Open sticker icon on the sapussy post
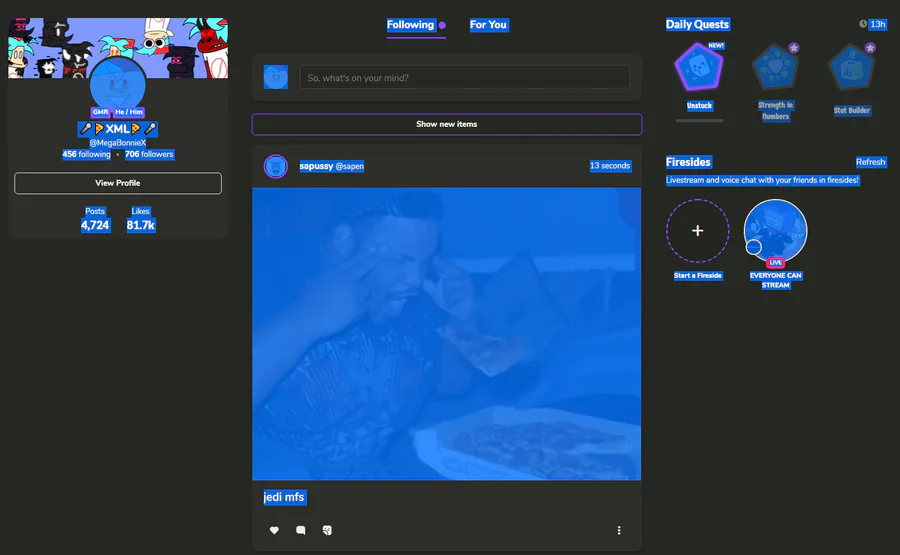 coord(327,530)
